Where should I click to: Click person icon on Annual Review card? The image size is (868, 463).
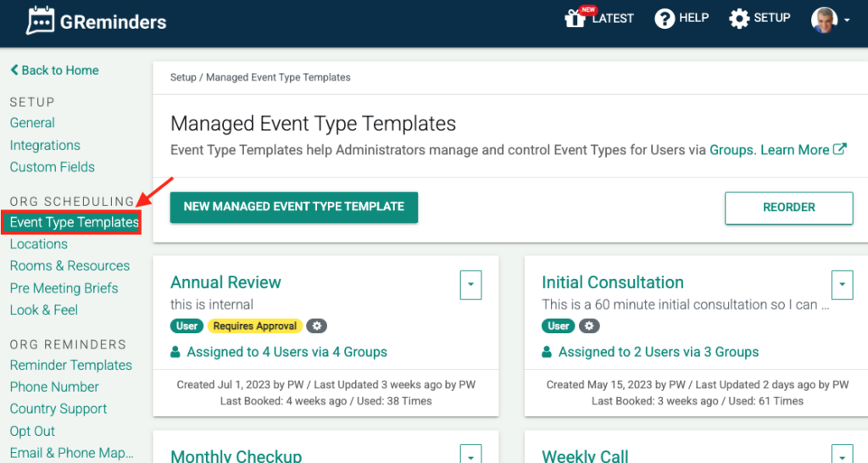[175, 352]
